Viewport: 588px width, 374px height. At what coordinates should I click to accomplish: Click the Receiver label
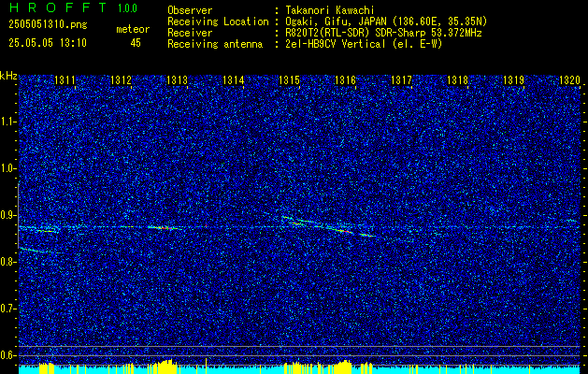(190, 33)
